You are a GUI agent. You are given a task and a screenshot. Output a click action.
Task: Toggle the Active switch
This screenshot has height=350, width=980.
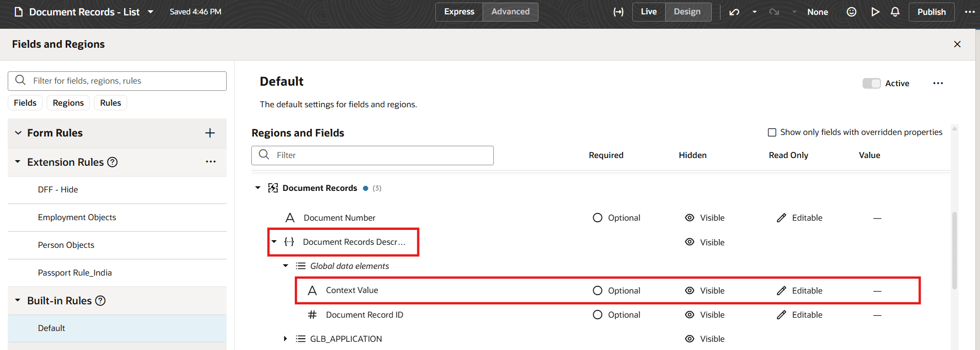(871, 83)
